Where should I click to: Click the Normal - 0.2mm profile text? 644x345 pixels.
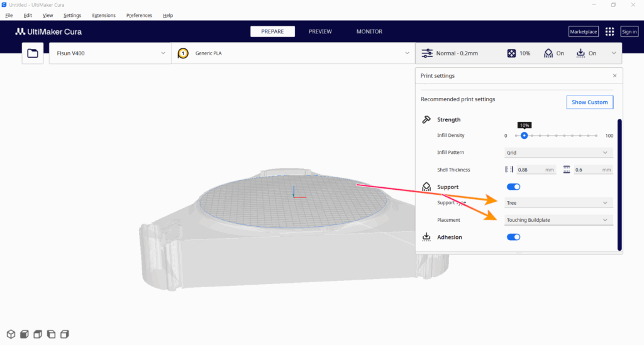(457, 53)
